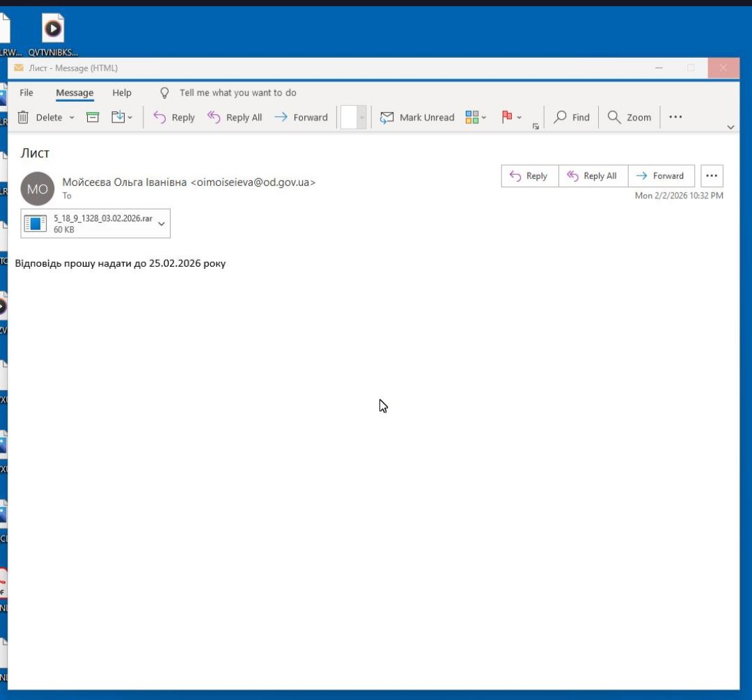Screen dimensions: 752x700
Task: Click the To recipient label
Action: click(x=67, y=196)
